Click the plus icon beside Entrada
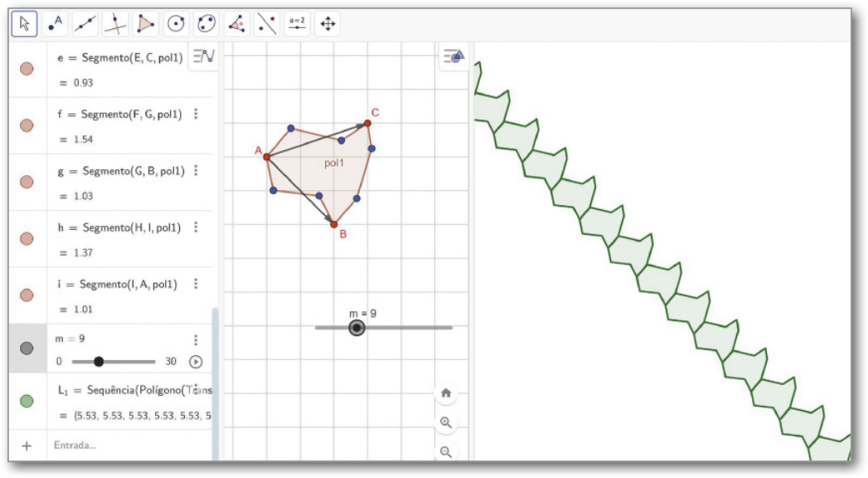The image size is (868, 478). tap(27, 446)
